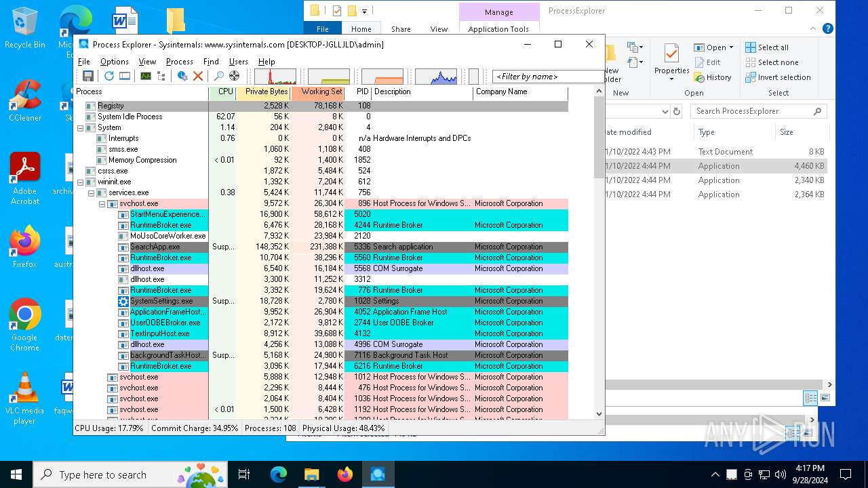Open Task View on the taskbar

coord(244,474)
